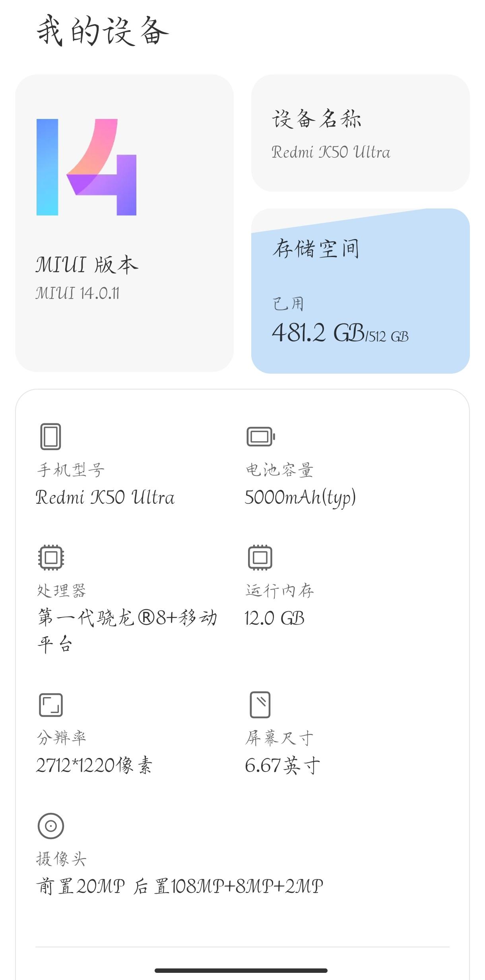
Task: Tap the bottom navigation gesture bar
Action: click(x=241, y=970)
